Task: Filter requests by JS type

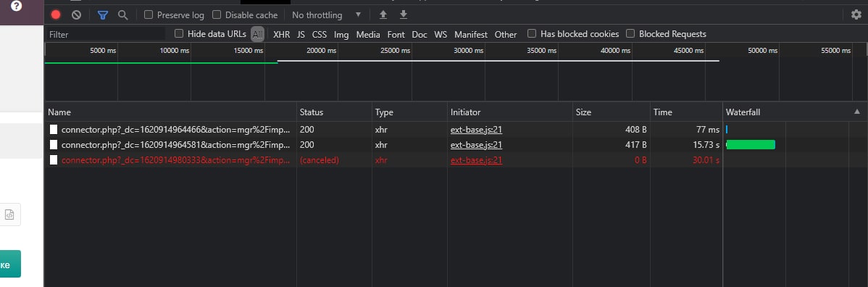Action: click(301, 34)
